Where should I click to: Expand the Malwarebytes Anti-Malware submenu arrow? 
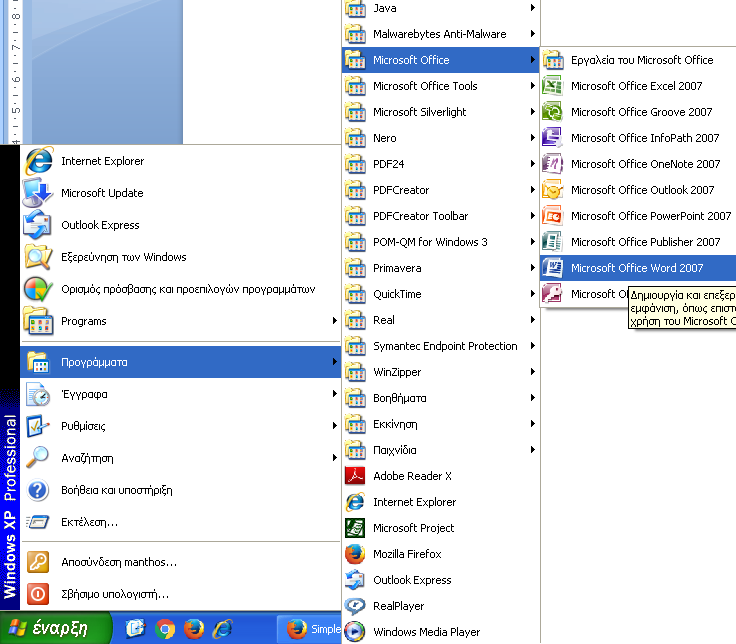[533, 34]
